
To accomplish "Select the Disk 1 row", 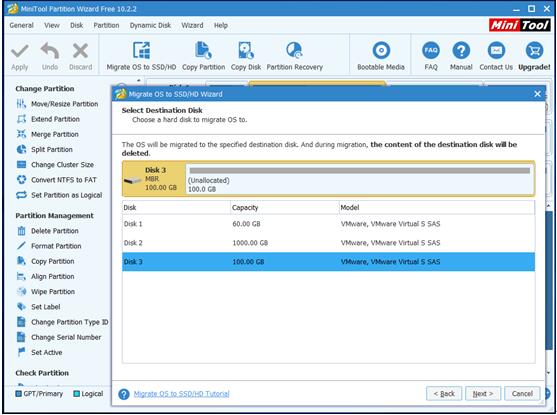I will [328, 224].
